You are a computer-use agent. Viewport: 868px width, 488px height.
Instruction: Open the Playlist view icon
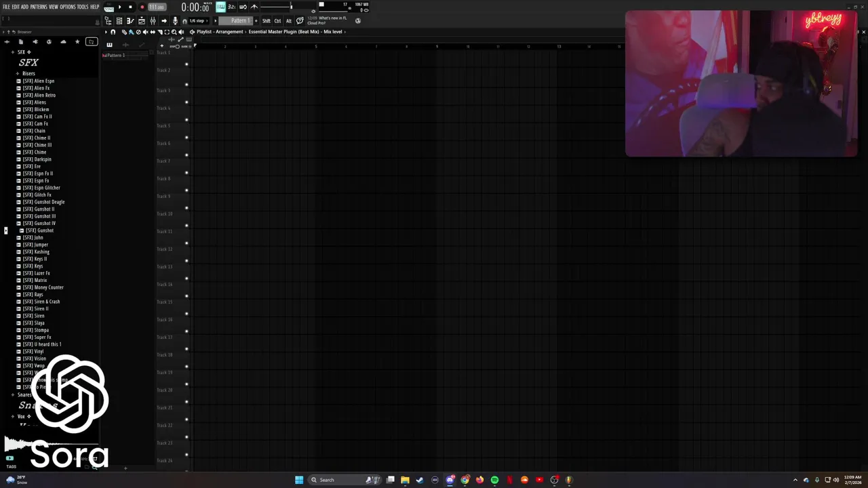(x=142, y=21)
